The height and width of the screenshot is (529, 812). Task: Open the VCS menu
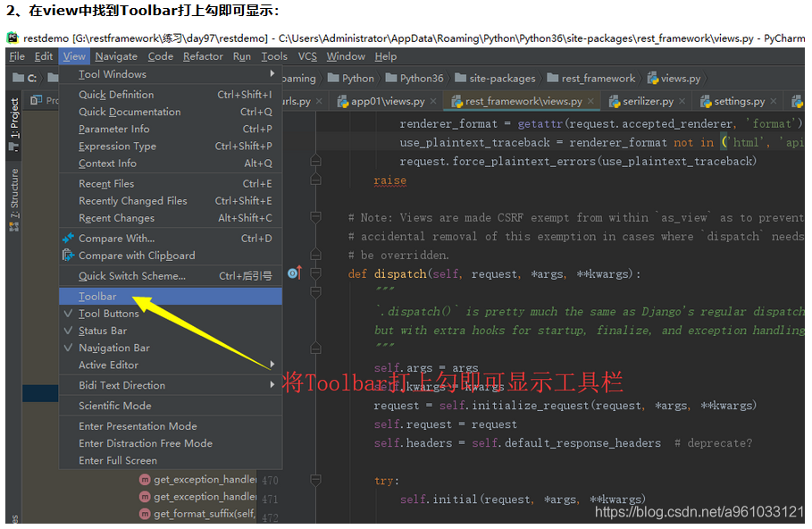pos(307,56)
